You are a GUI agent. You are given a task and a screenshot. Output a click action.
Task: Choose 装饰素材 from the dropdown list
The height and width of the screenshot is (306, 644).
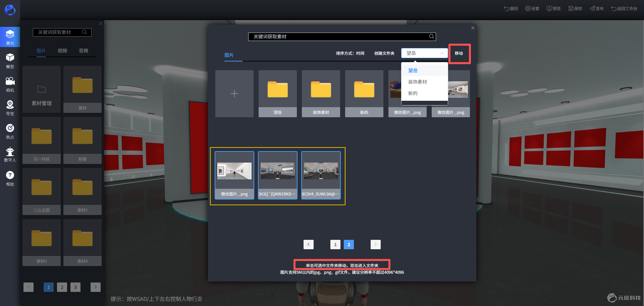tap(425, 82)
